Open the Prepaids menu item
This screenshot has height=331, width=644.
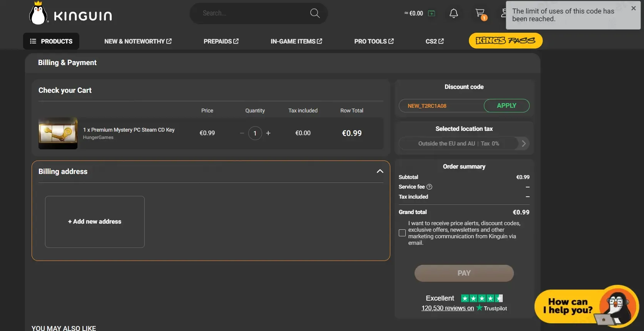(x=221, y=41)
